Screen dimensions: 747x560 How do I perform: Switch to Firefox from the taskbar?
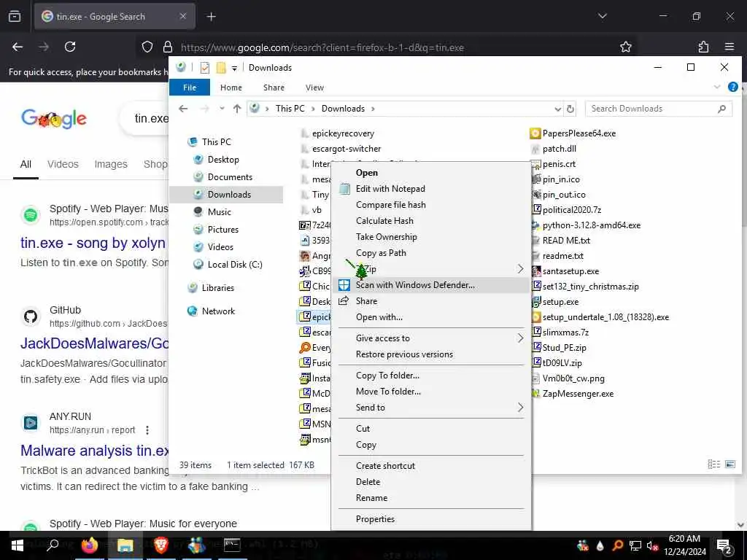[89, 545]
